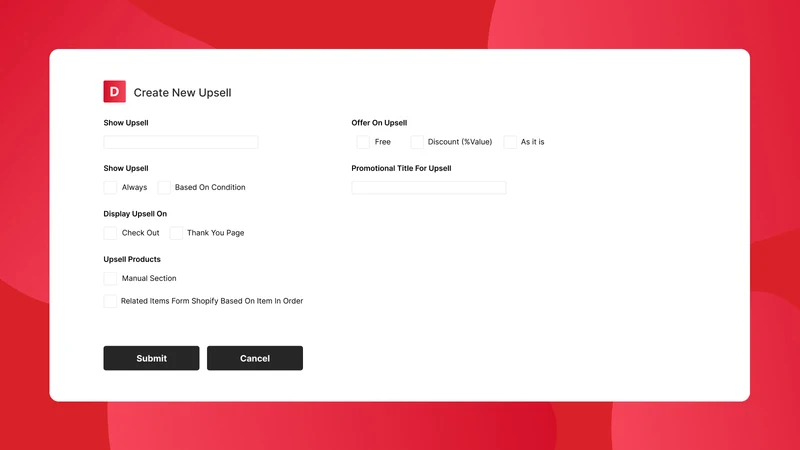This screenshot has height=450, width=800.
Task: Focus the first Show Upsell input field
Action: [181, 142]
